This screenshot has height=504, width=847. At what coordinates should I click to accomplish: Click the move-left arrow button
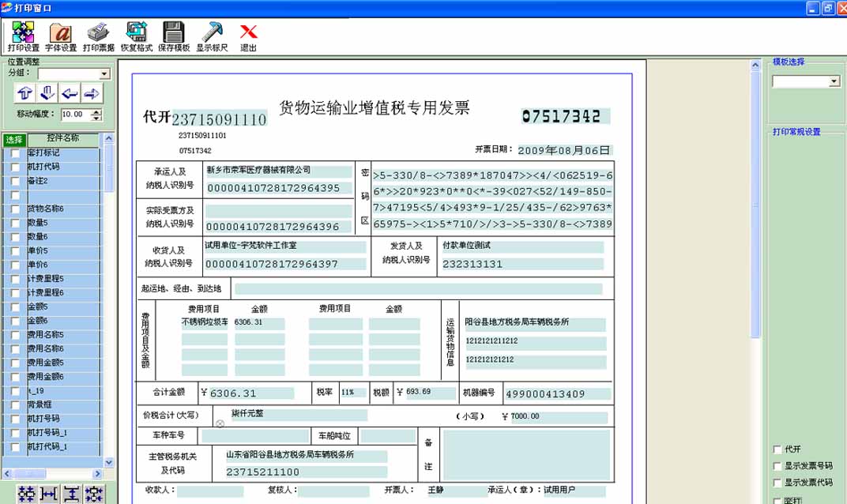click(x=70, y=93)
